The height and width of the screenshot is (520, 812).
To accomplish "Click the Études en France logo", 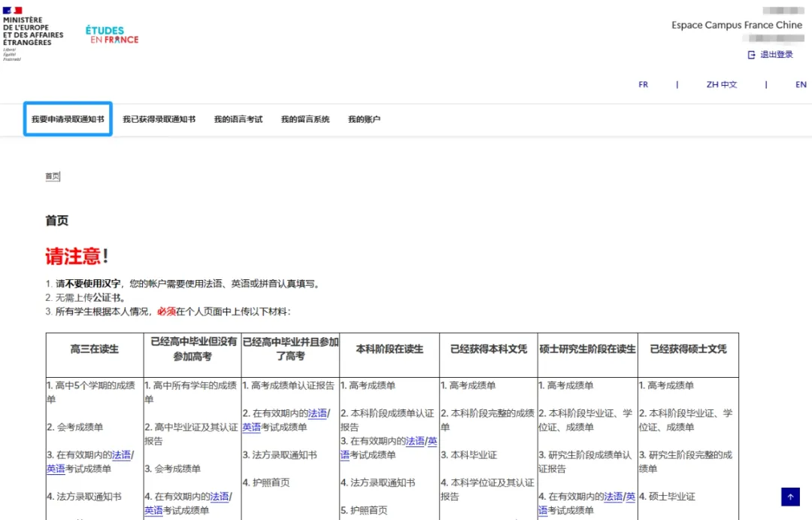I will click(111, 33).
